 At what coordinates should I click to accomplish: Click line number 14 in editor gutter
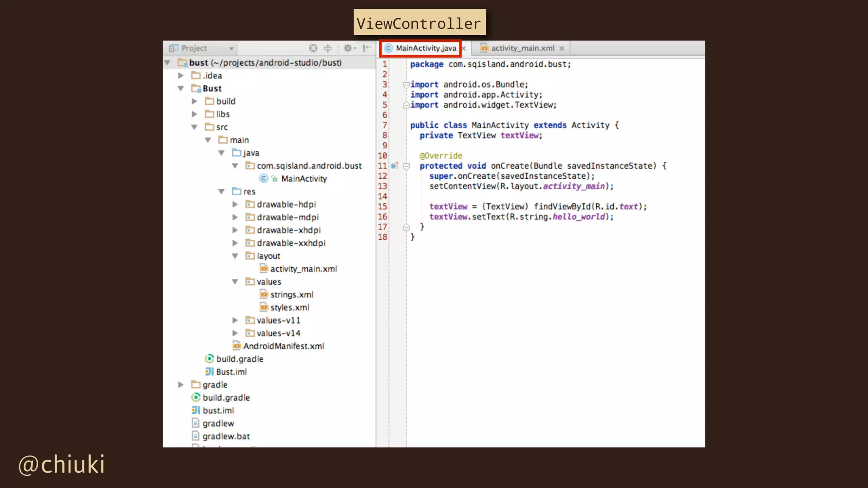[382, 197]
